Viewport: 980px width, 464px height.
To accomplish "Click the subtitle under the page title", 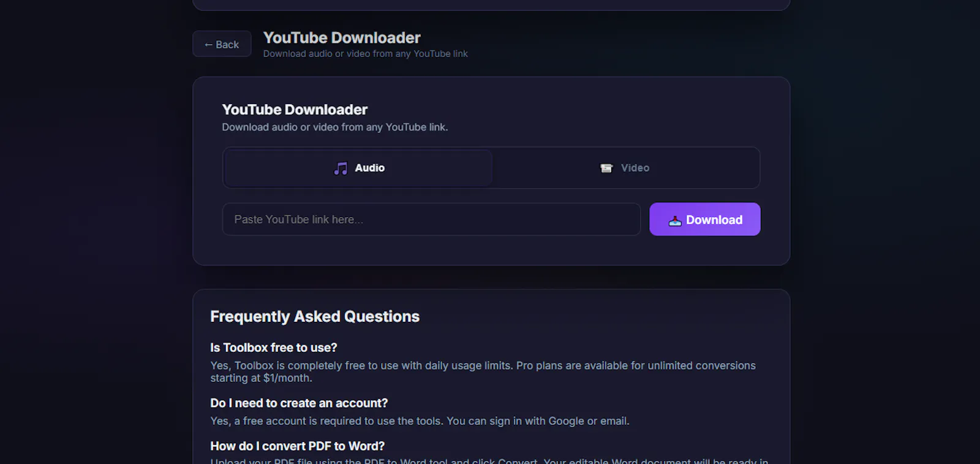I will pos(366,54).
